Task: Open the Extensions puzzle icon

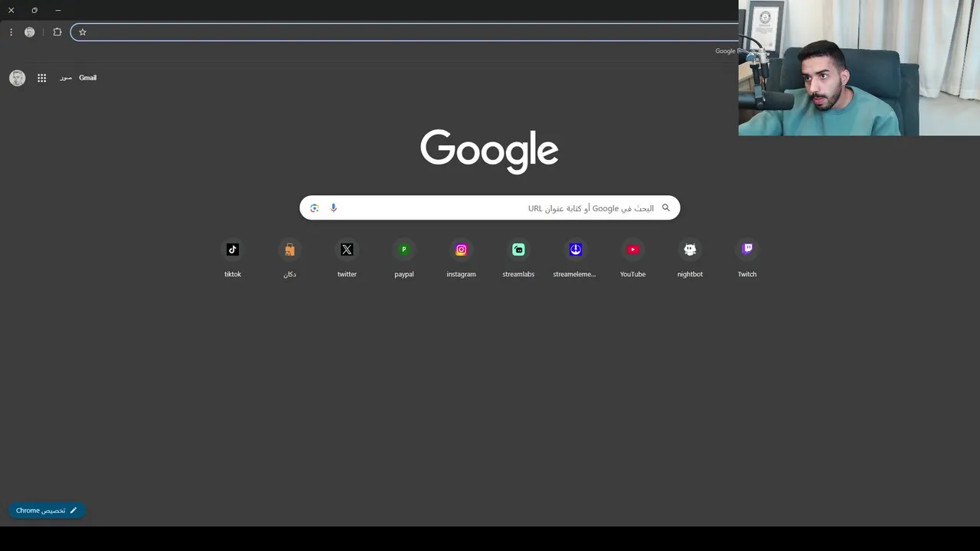Action: (x=57, y=32)
